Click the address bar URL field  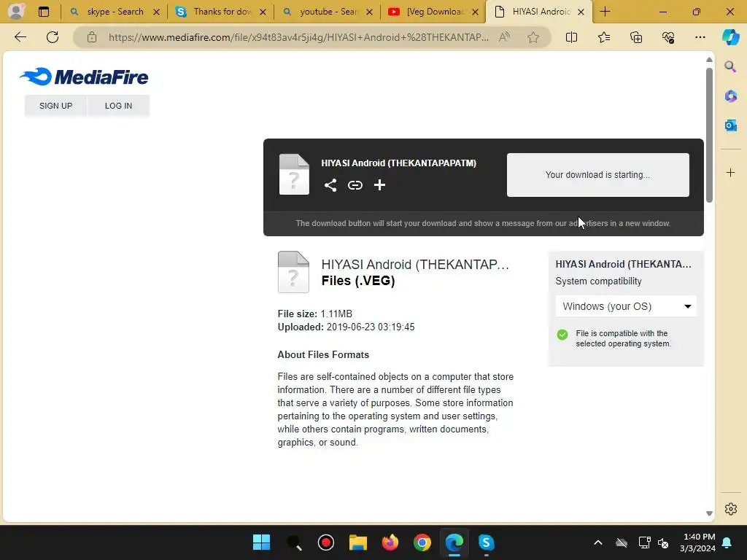point(298,37)
